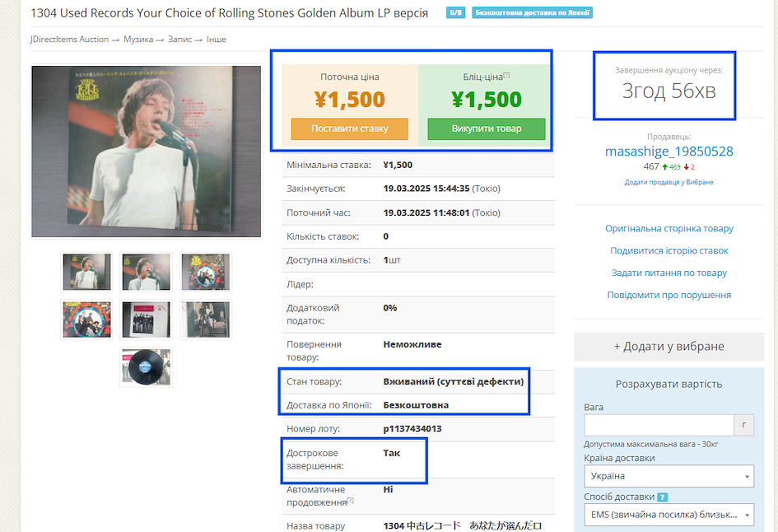Screen dimensions: 778x532
Task: Select third thumbnail with colorful back cover
Action: (x=206, y=272)
